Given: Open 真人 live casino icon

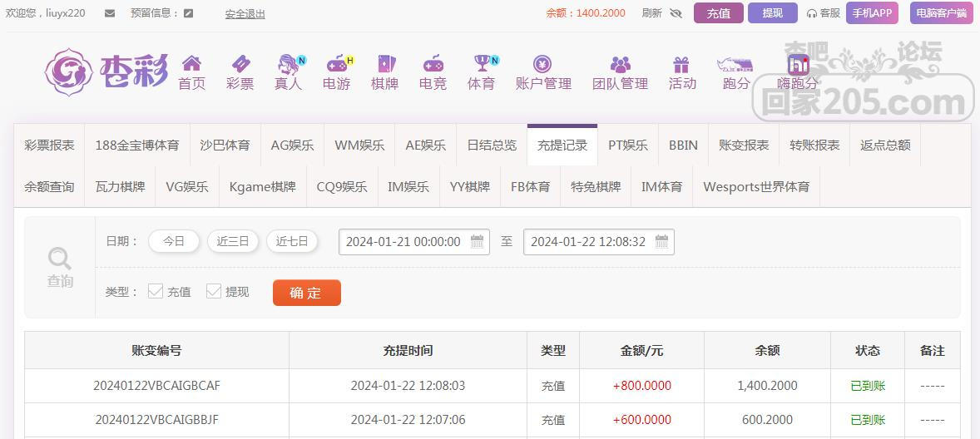Looking at the screenshot, I should pyautogui.click(x=288, y=64).
